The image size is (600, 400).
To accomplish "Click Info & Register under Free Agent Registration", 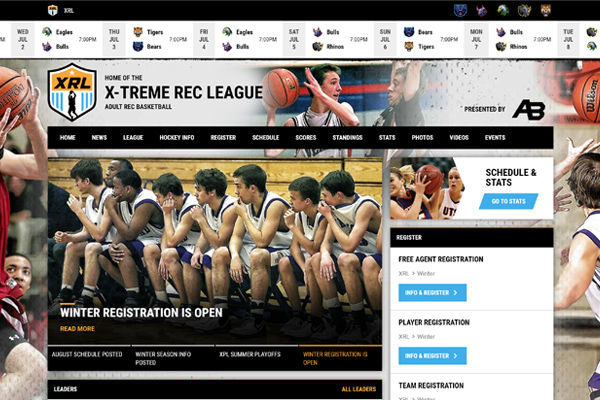I will 432,293.
